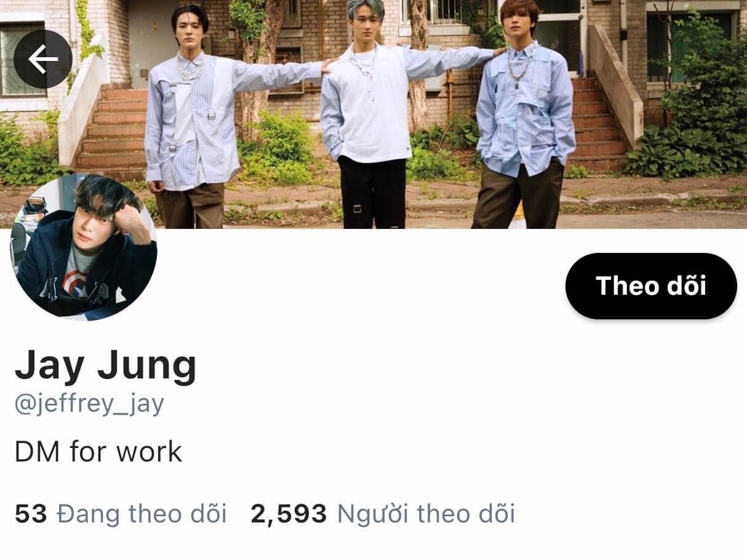747x560 pixels.
Task: Open Jay Jung's circular profile picture
Action: tap(84, 247)
